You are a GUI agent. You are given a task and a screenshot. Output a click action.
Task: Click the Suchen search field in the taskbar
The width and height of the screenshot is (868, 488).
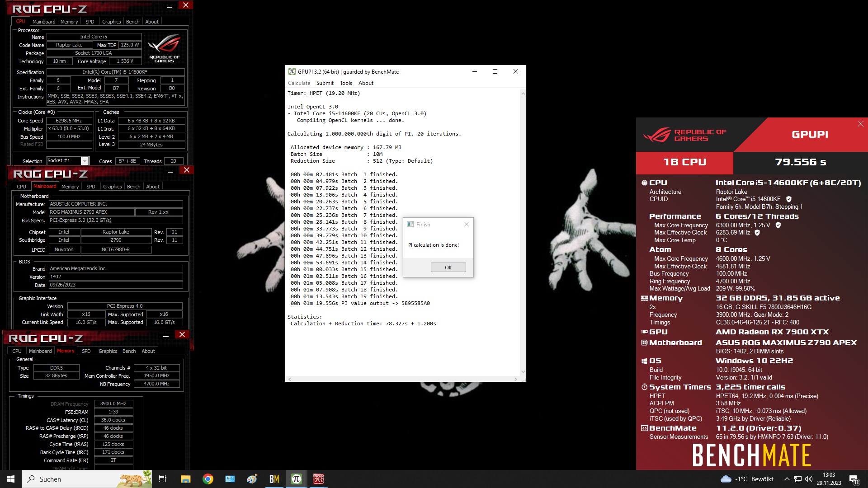(x=87, y=479)
